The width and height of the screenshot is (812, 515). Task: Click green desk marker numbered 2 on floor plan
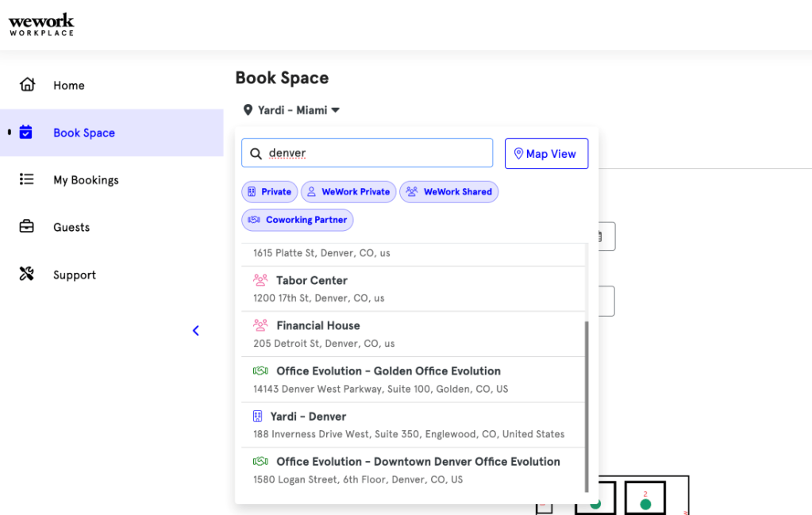pos(645,504)
